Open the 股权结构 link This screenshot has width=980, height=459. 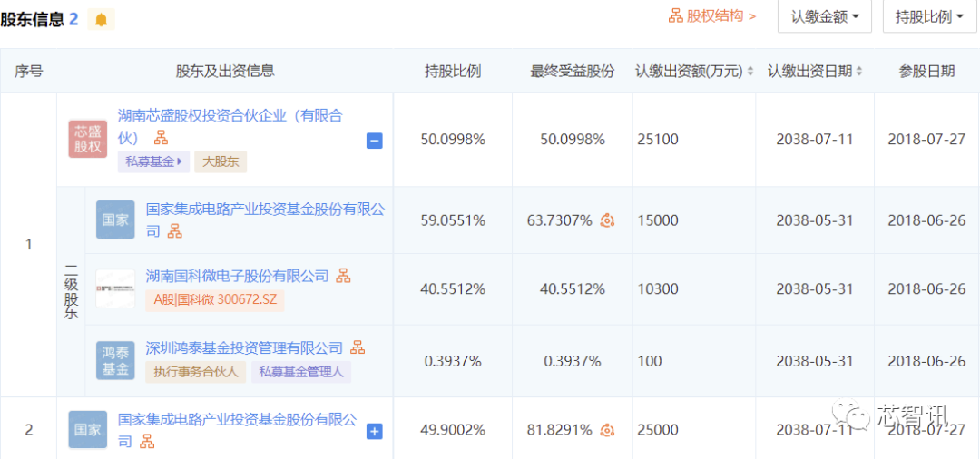click(x=712, y=17)
